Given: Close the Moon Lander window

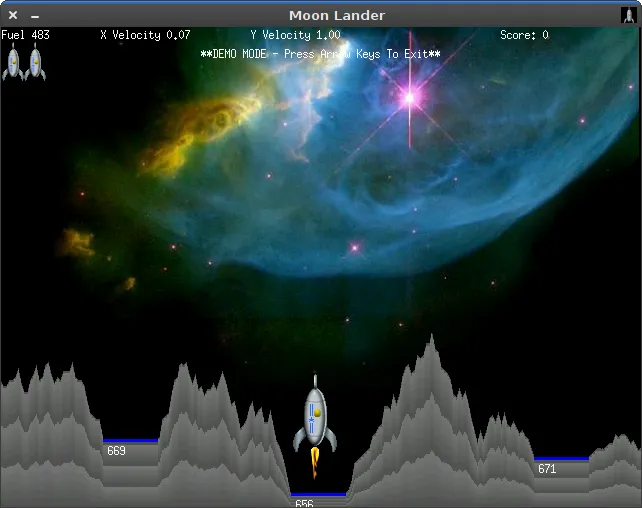Looking at the screenshot, I should [x=13, y=15].
